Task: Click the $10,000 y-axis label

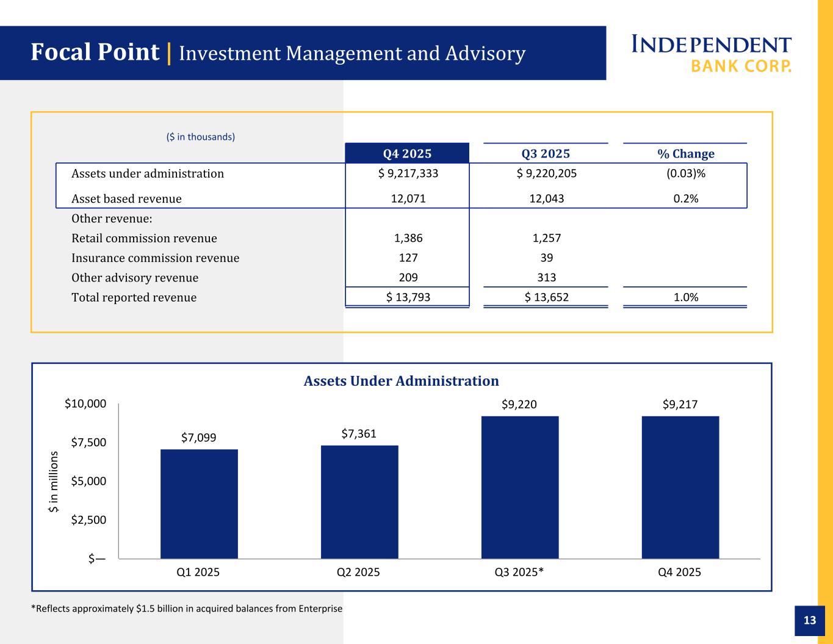Action: pyautogui.click(x=85, y=403)
